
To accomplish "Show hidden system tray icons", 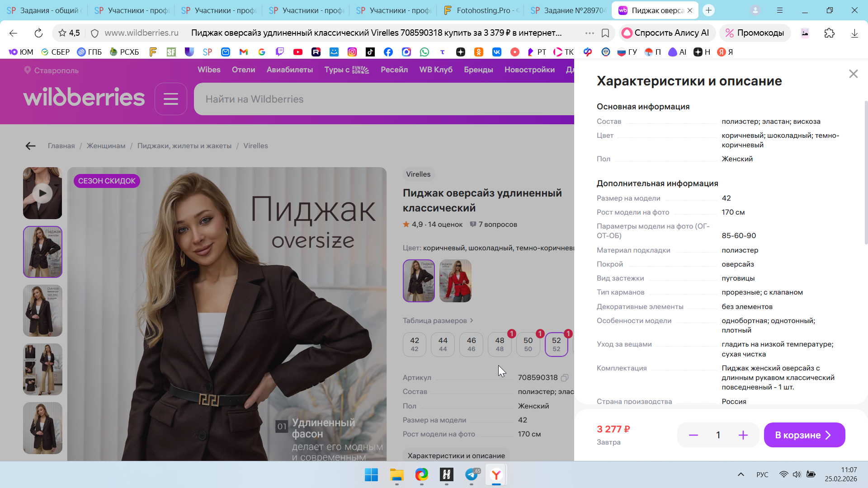I will (x=741, y=474).
